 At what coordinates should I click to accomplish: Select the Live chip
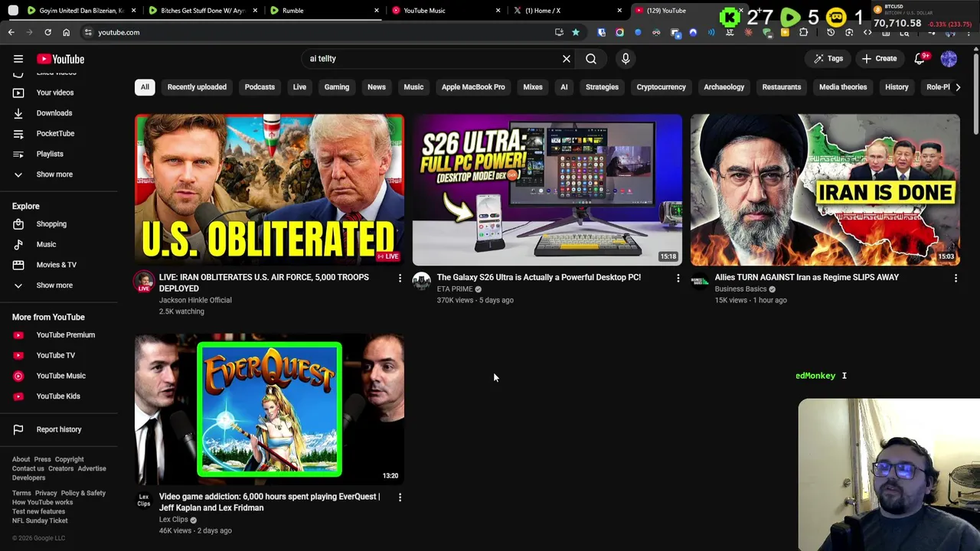coord(299,87)
